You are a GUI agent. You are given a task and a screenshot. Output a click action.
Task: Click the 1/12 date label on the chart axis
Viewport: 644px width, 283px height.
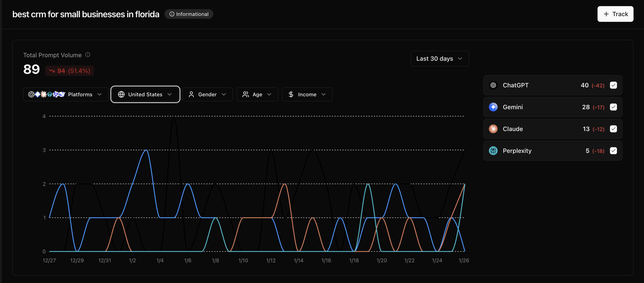[x=271, y=260]
